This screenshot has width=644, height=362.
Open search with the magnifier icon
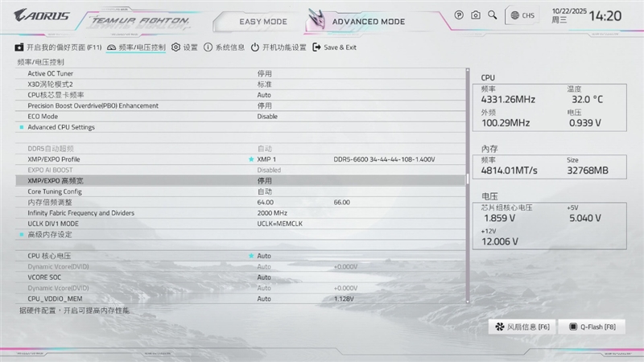pos(492,15)
